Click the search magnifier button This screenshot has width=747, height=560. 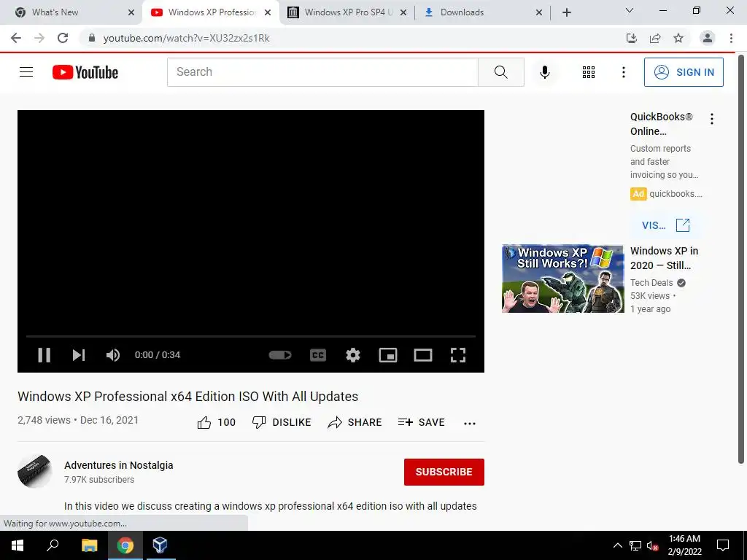click(x=500, y=72)
